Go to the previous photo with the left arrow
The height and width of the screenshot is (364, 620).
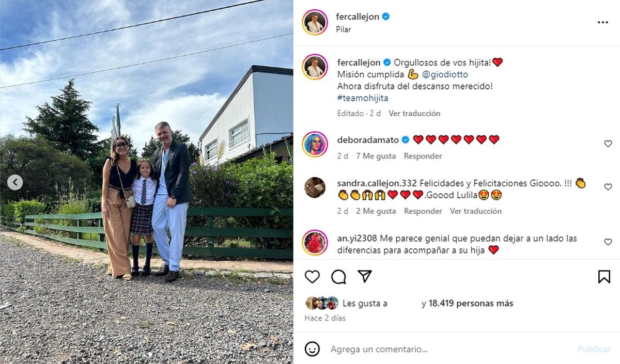click(15, 182)
